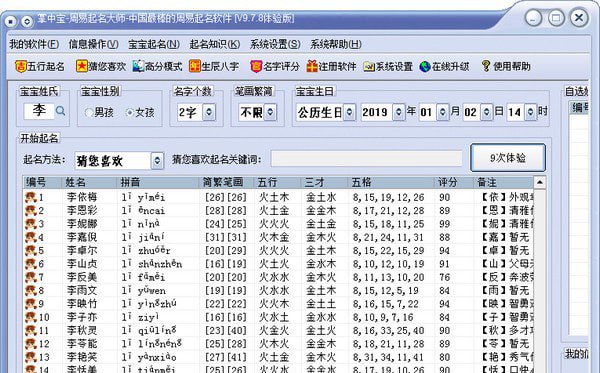Open the birth year 2019 dropdown

point(399,112)
